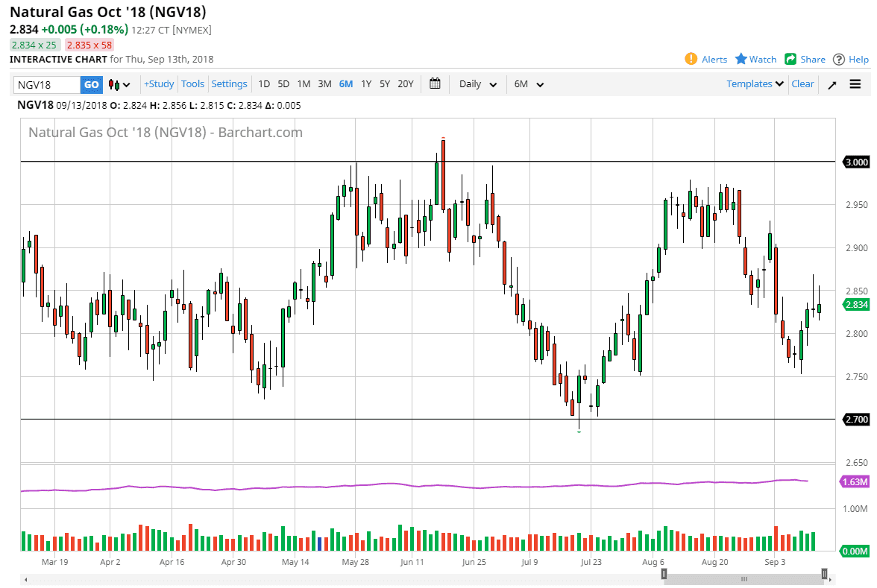Click the right handle of range slider

[824, 574]
